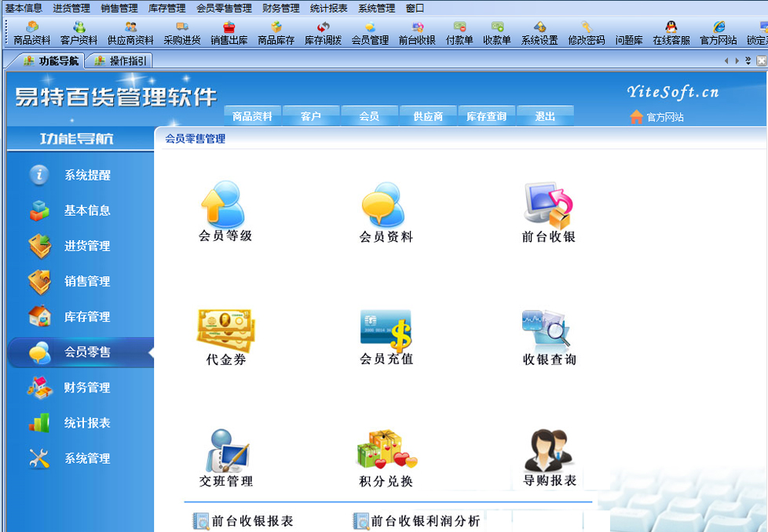Open the tab list dropdown arrow
The image size is (768, 532).
(748, 60)
